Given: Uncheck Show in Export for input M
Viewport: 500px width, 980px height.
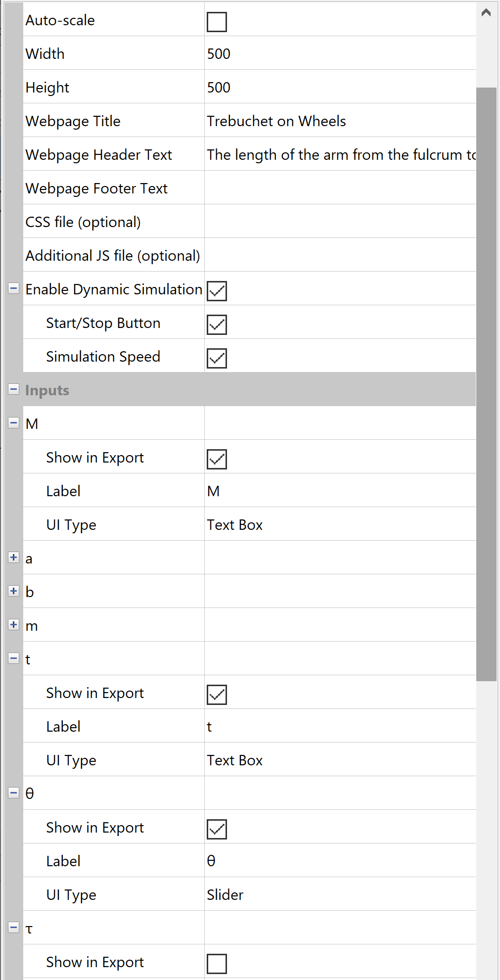Looking at the screenshot, I should [x=217, y=459].
